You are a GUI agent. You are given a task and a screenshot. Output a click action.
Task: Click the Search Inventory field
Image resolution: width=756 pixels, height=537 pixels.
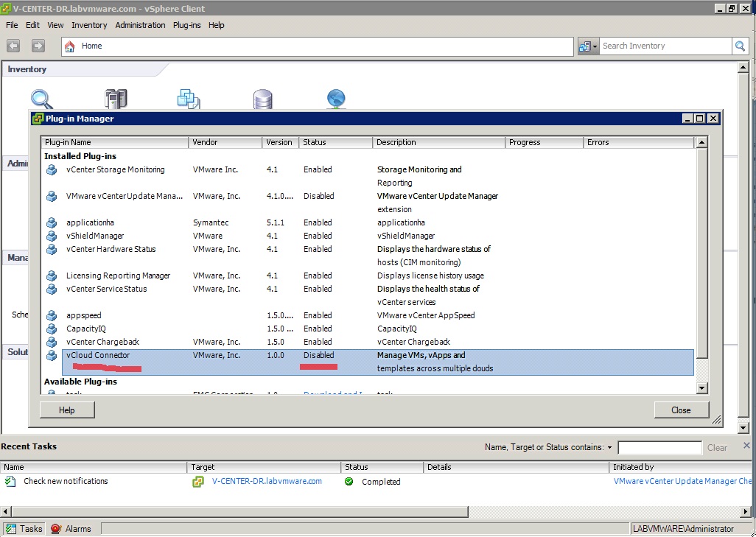tap(665, 46)
